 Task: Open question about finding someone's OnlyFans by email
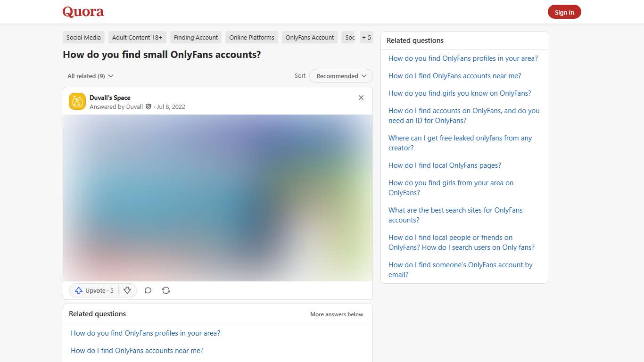(460, 270)
